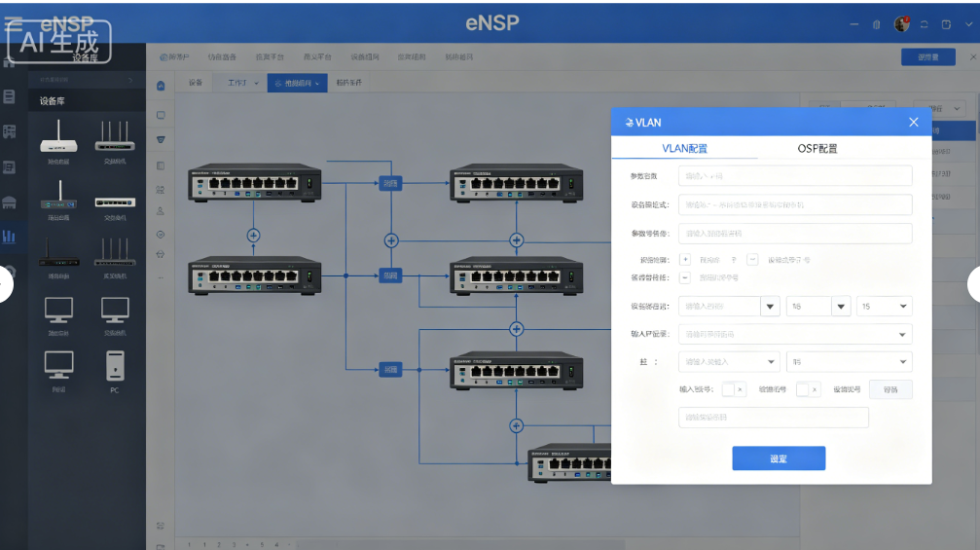Expand the full-width dropdown below the number selectors
This screenshot has height=550, width=980.
(x=794, y=334)
